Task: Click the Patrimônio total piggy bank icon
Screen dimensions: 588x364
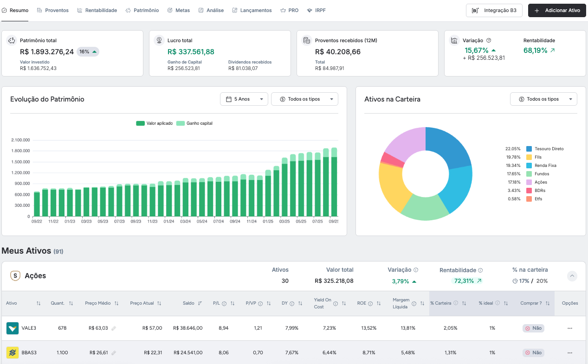Action: 12,41
